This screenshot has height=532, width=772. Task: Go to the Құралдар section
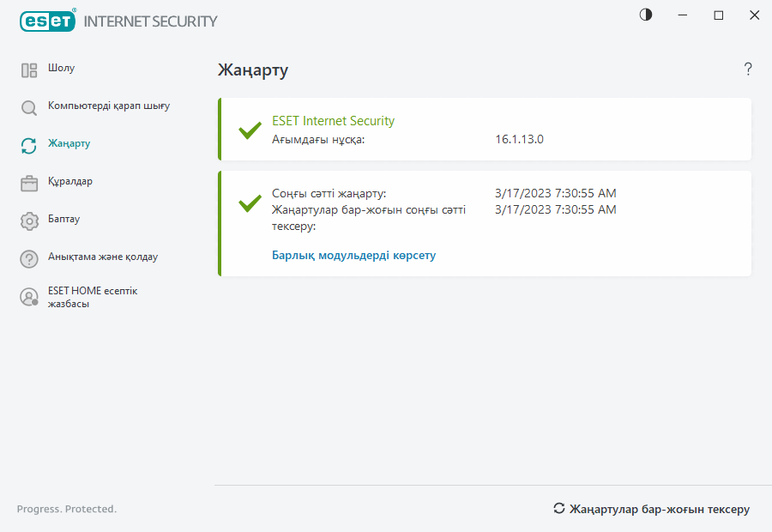(70, 181)
